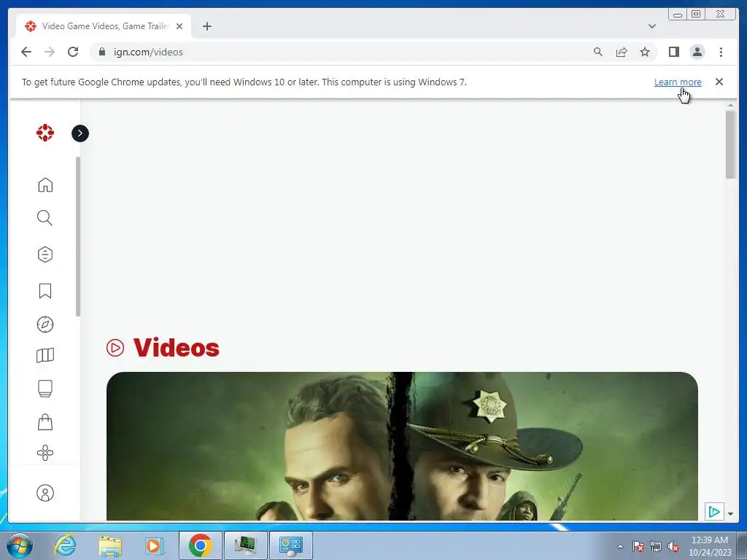Click Learn more link in update bar
This screenshot has width=747, height=560.
pos(678,82)
